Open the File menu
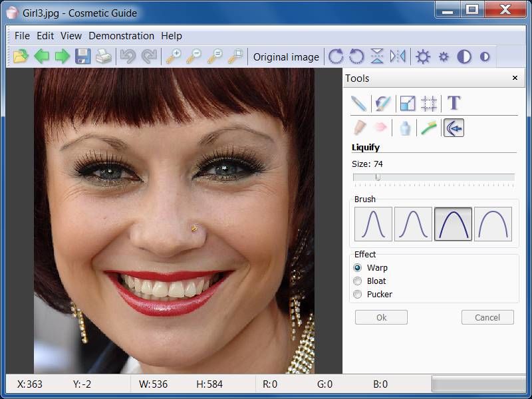Image resolution: width=532 pixels, height=399 pixels. pyautogui.click(x=23, y=36)
